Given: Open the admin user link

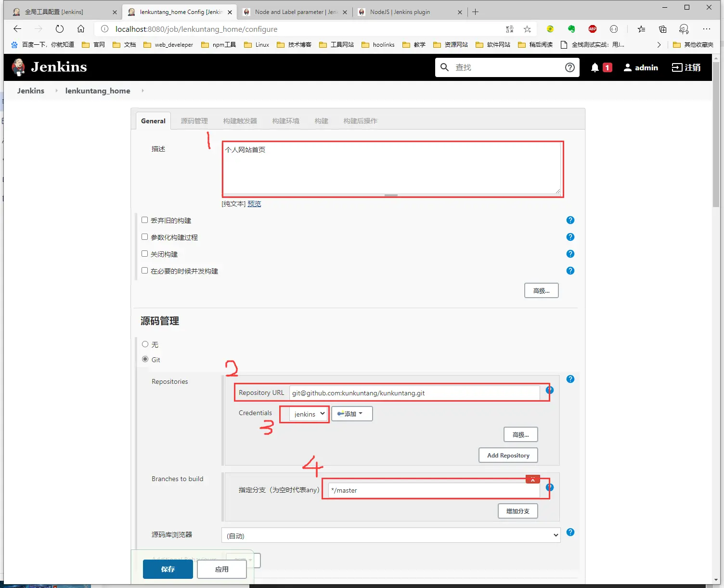Looking at the screenshot, I should 641,67.
